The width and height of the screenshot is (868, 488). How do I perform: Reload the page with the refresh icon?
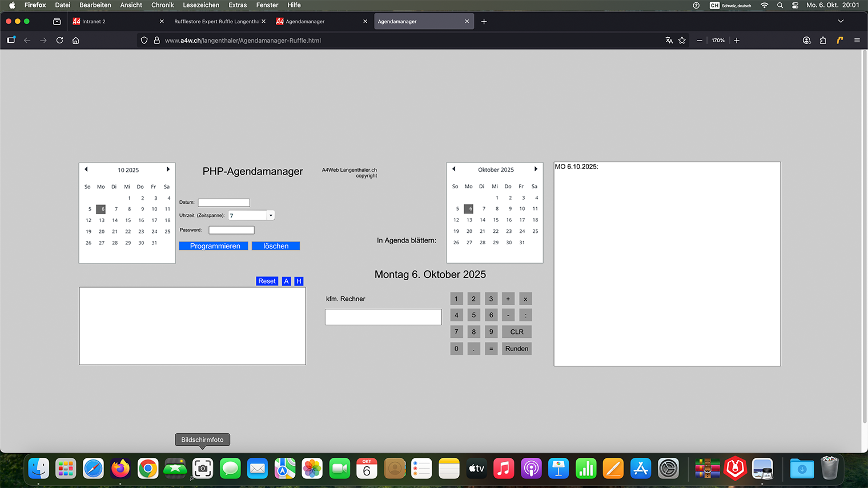point(59,41)
